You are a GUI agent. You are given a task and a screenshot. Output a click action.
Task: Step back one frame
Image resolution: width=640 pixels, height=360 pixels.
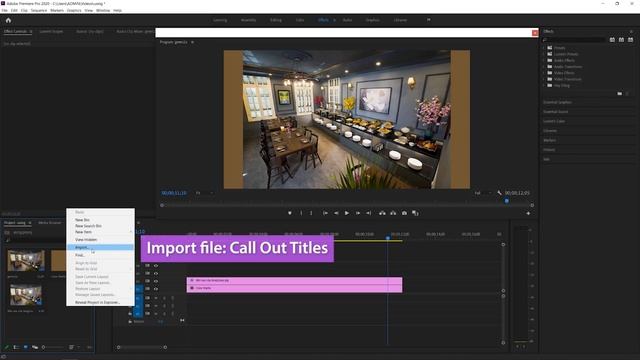click(x=336, y=213)
